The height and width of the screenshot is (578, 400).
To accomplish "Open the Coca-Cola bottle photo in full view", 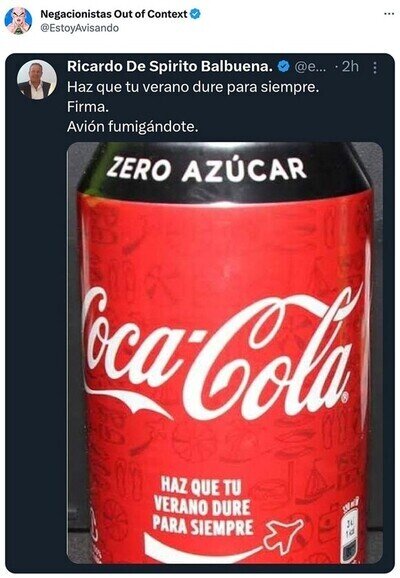I will pyautogui.click(x=225, y=353).
